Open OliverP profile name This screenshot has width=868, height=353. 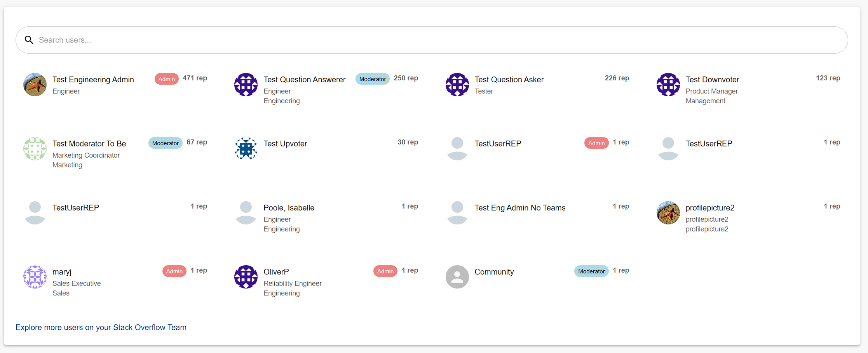pyautogui.click(x=276, y=272)
